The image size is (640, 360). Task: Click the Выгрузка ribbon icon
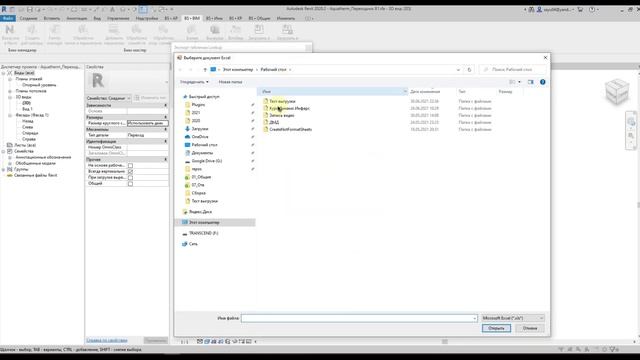point(214,29)
